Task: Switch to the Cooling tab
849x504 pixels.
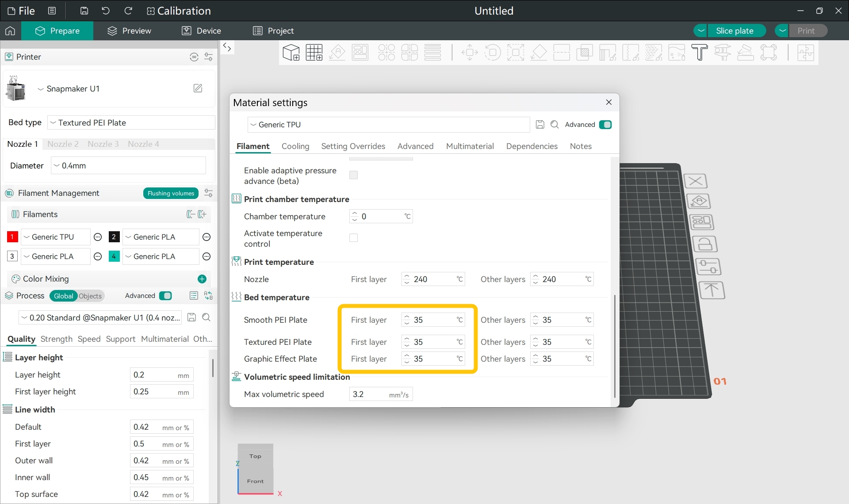Action: pos(295,146)
